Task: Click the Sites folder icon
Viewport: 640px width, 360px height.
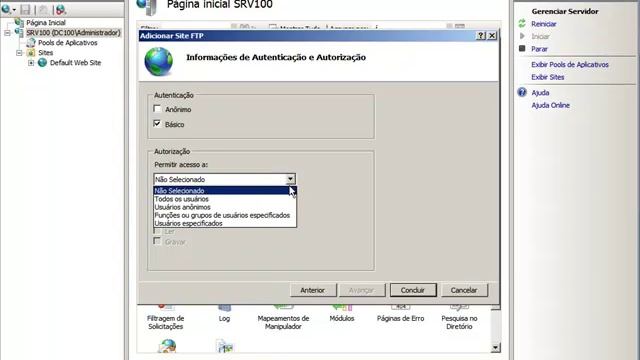Action: tap(31, 52)
